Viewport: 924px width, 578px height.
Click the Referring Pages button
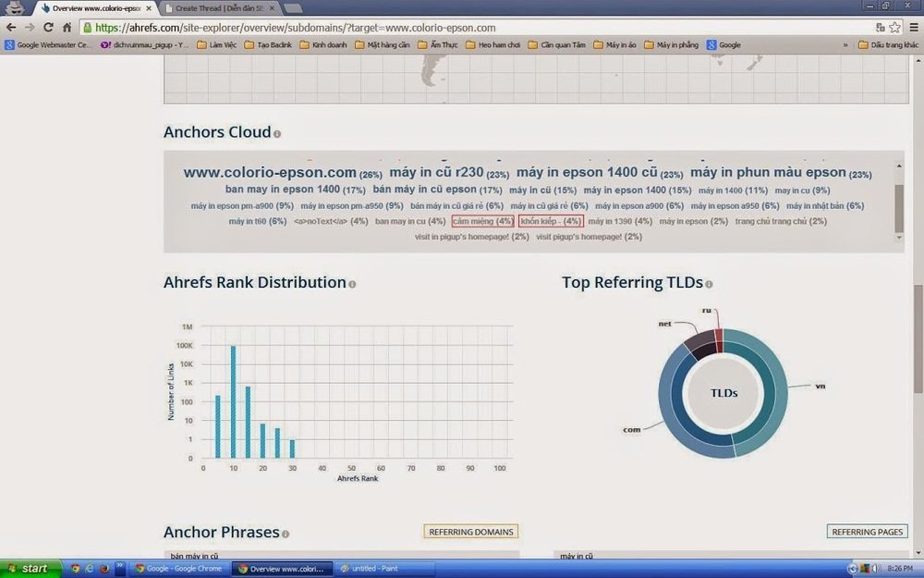click(867, 532)
